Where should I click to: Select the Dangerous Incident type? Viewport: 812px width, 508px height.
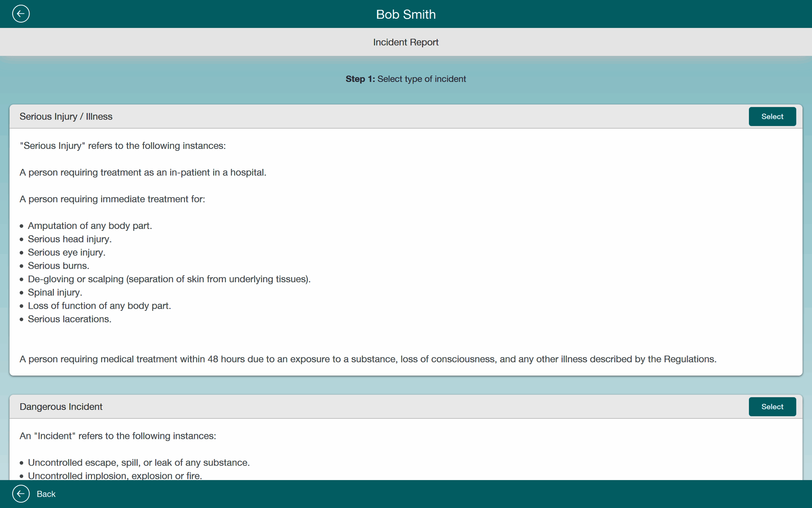click(x=772, y=406)
